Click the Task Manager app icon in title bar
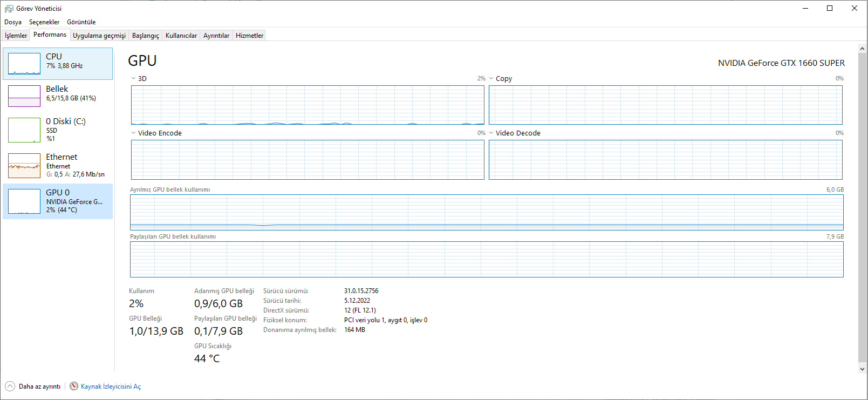868x400 pixels. click(x=9, y=9)
